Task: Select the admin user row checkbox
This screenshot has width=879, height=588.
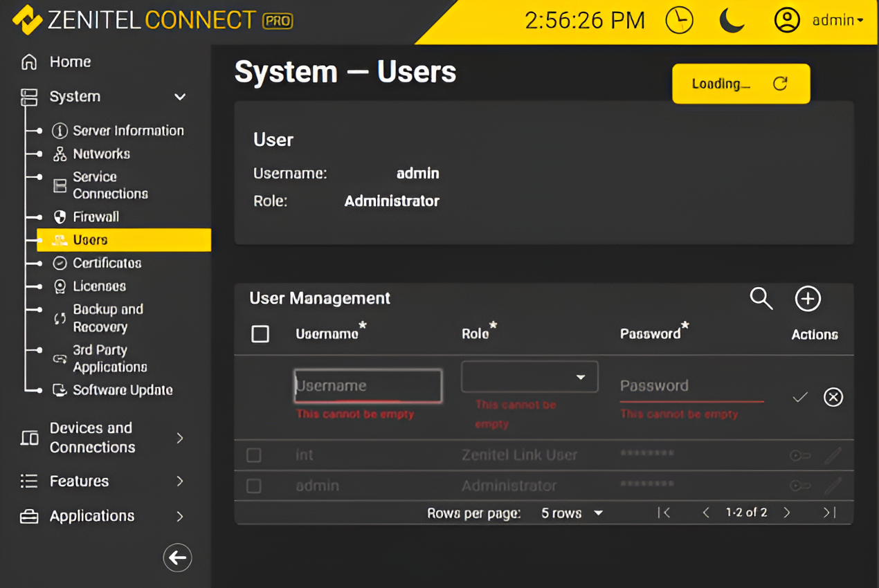Action: pyautogui.click(x=254, y=486)
